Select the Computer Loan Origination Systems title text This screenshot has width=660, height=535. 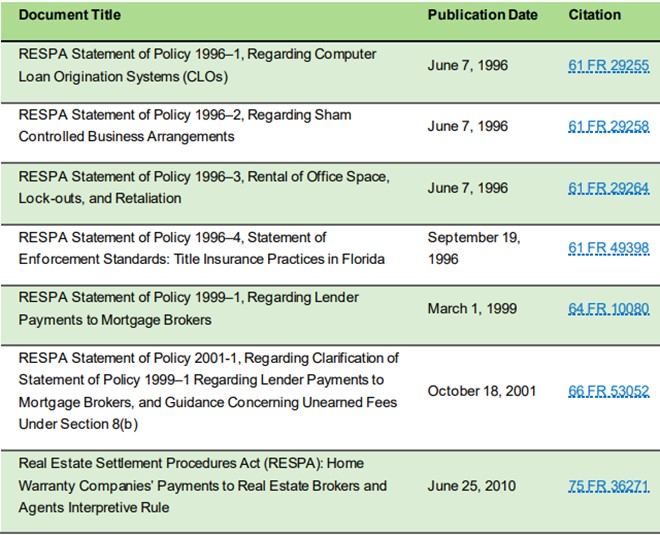point(183,63)
